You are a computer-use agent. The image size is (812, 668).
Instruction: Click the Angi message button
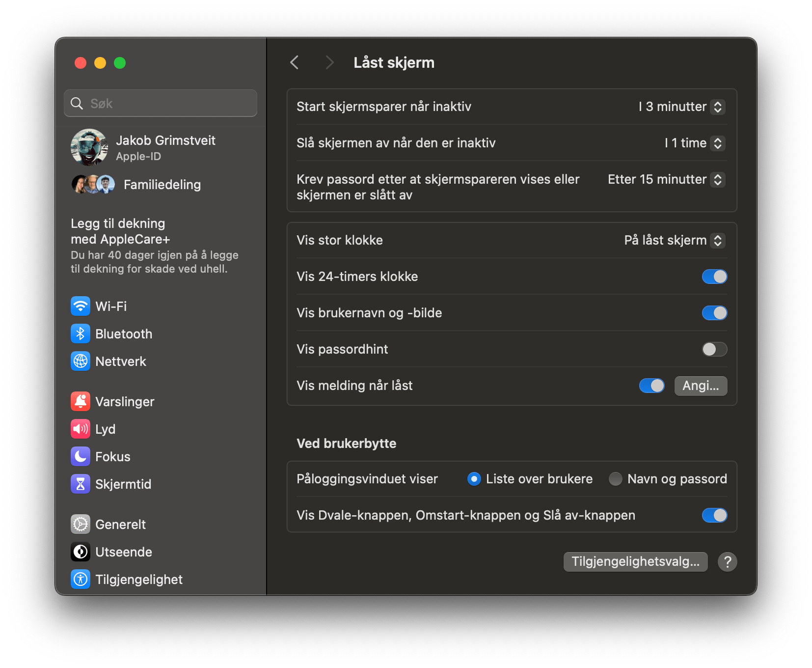pos(701,386)
